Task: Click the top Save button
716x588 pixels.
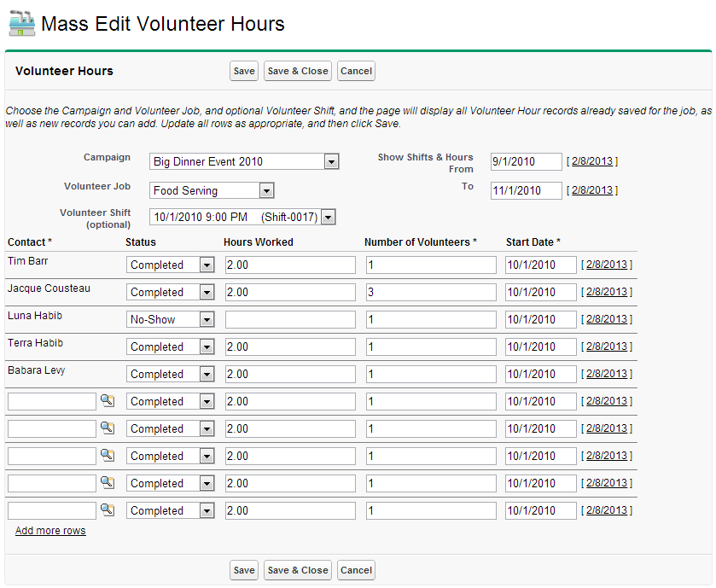Action: (x=244, y=71)
